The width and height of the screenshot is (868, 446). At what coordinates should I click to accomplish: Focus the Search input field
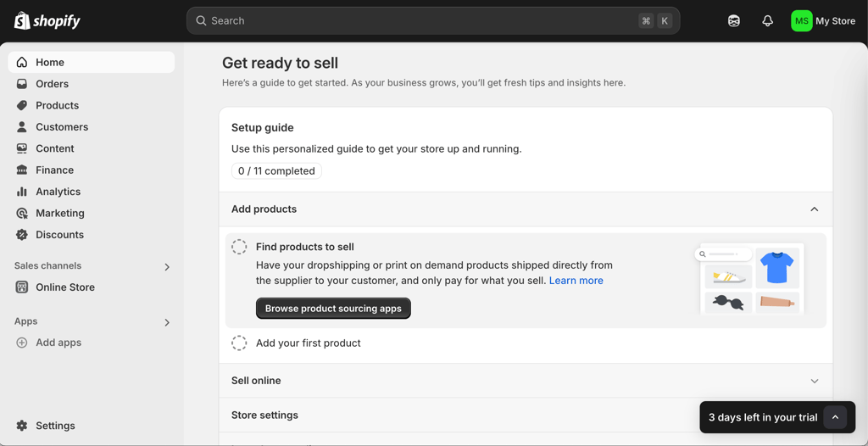coord(433,20)
